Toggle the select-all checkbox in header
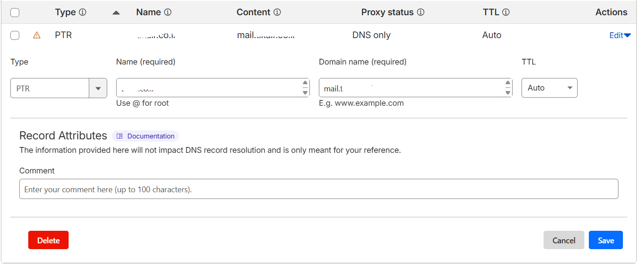Viewport: 644px width, 272px height. coord(15,13)
